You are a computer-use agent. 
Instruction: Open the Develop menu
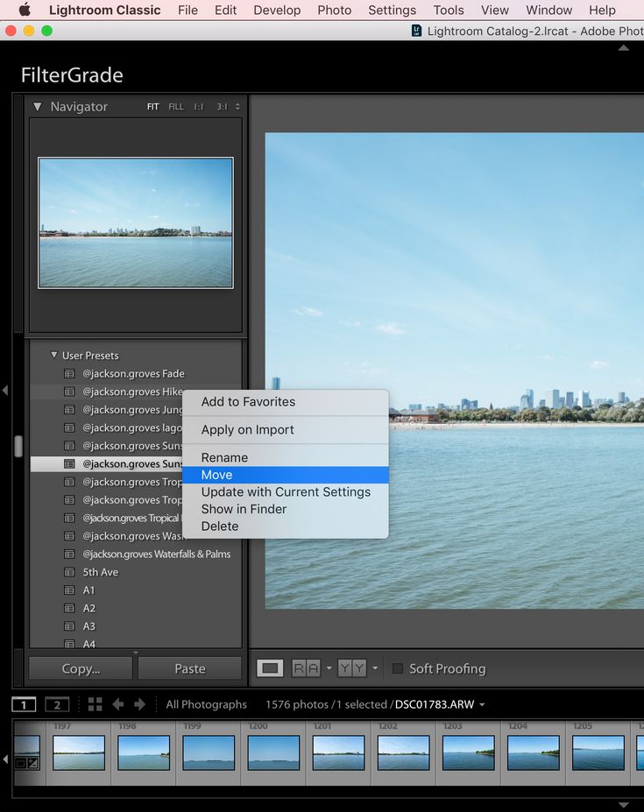[277, 10]
